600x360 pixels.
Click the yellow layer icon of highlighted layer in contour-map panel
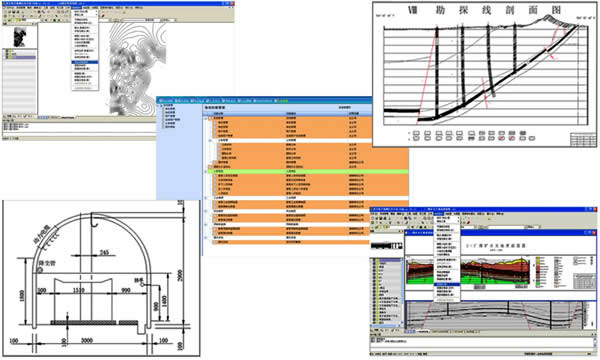click(x=10, y=58)
